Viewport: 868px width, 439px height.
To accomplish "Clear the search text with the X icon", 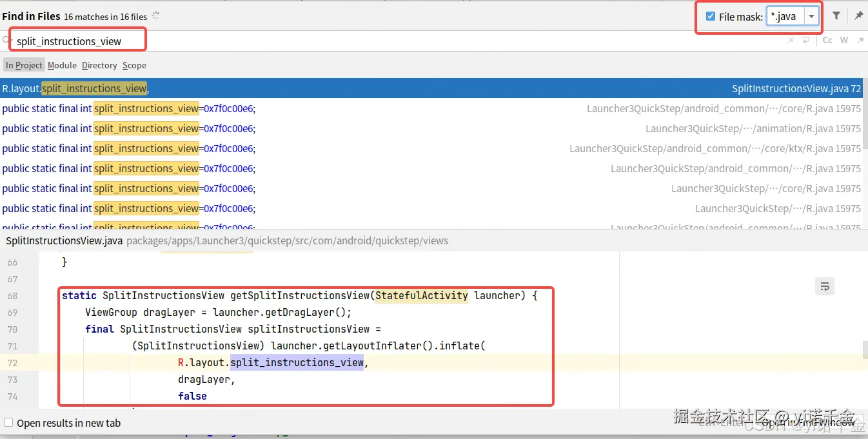I will (791, 41).
